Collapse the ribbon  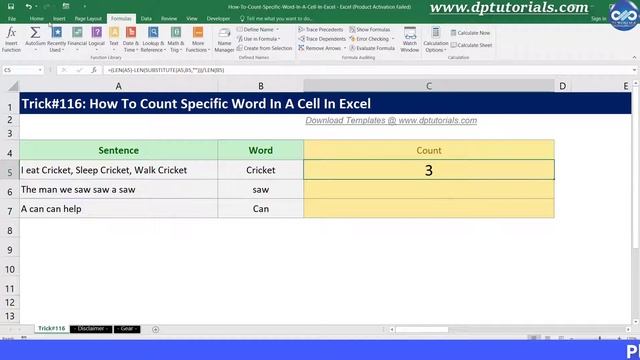tap(634, 58)
